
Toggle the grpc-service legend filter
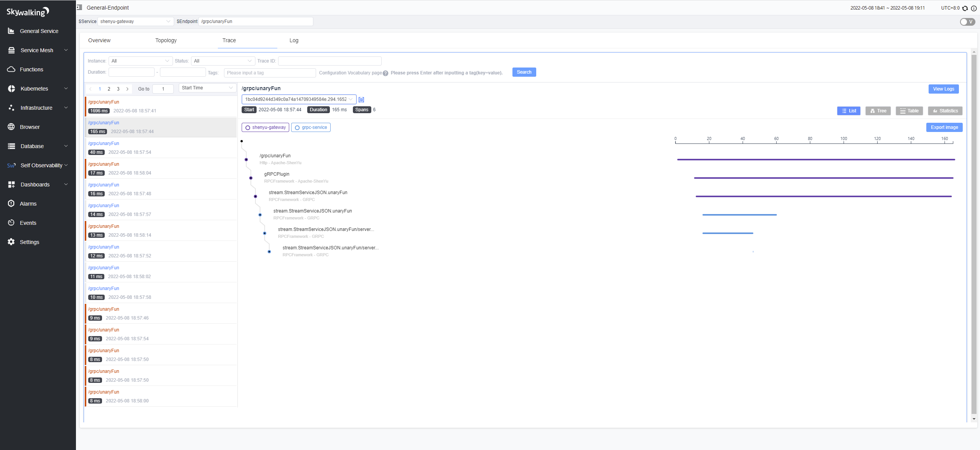coord(311,127)
